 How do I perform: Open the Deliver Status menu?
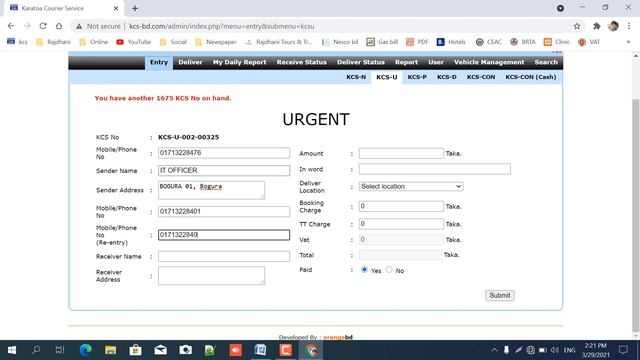click(x=361, y=62)
